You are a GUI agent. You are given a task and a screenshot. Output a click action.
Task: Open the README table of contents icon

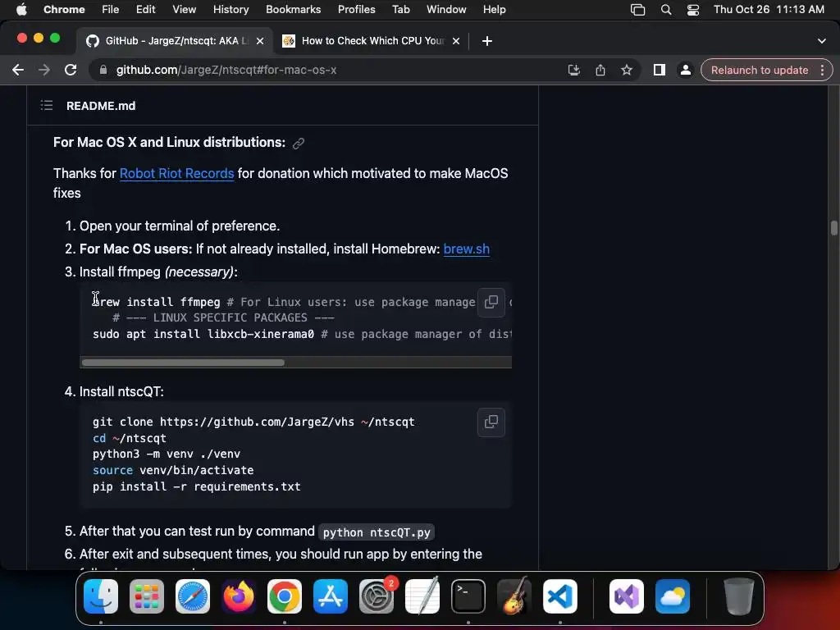tap(47, 106)
